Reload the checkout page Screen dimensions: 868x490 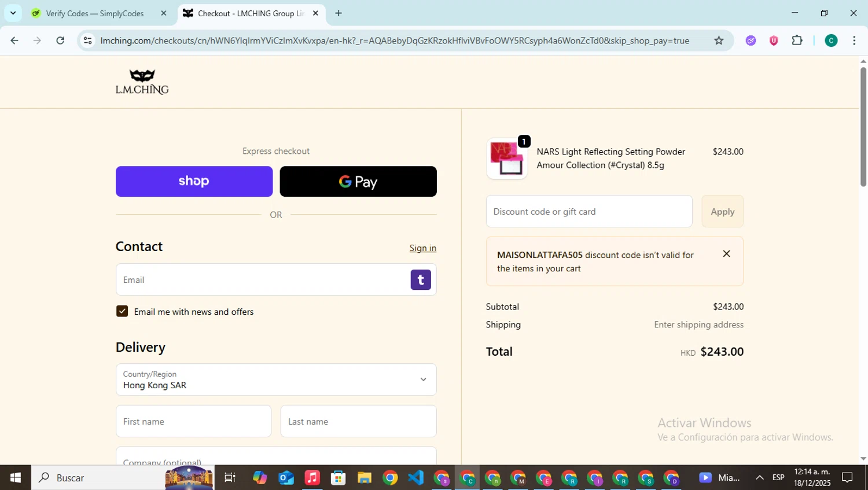pyautogui.click(x=60, y=40)
